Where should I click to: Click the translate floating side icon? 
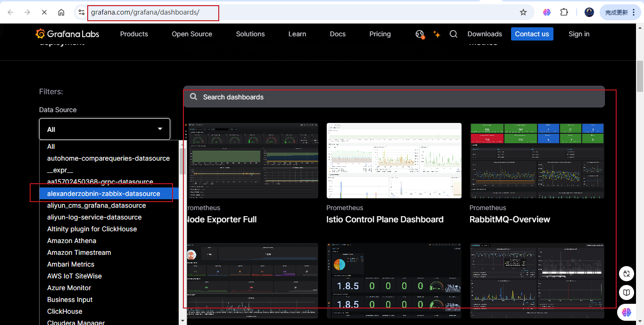(x=626, y=273)
